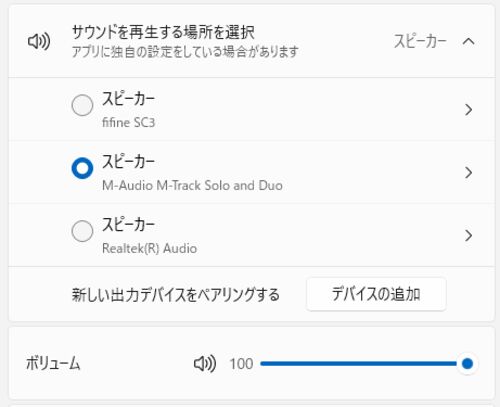Click the volume value 100 readout
Screen dimensions: 500x407
point(241,364)
